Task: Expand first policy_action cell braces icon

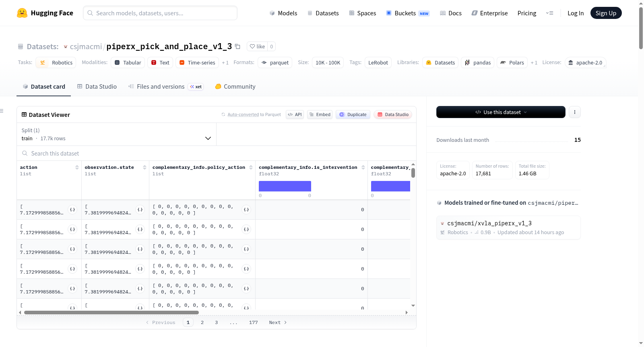Action: [246, 210]
